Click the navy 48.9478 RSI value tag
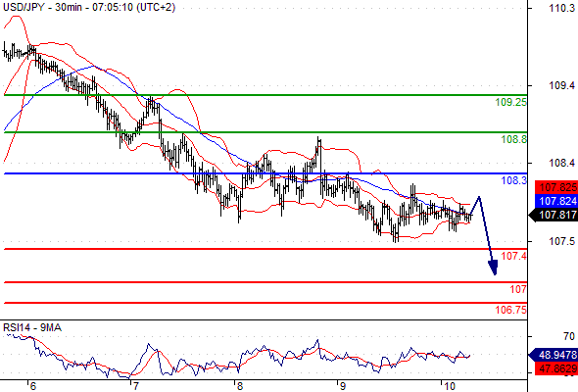 tap(554, 355)
